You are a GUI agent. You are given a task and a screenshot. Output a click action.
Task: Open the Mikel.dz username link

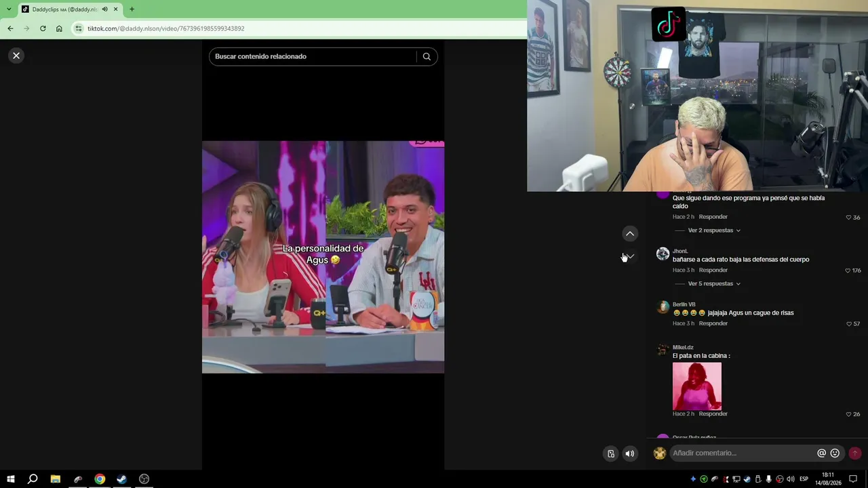click(x=683, y=347)
